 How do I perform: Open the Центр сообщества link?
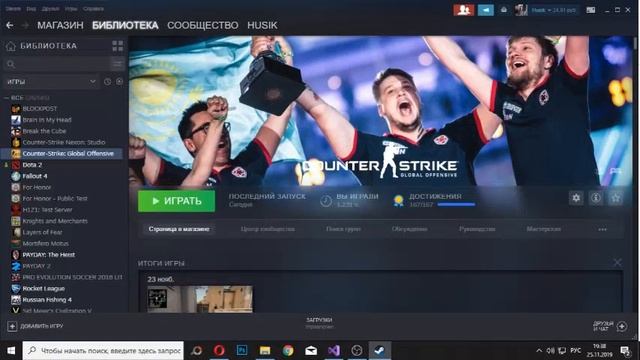tap(268, 229)
